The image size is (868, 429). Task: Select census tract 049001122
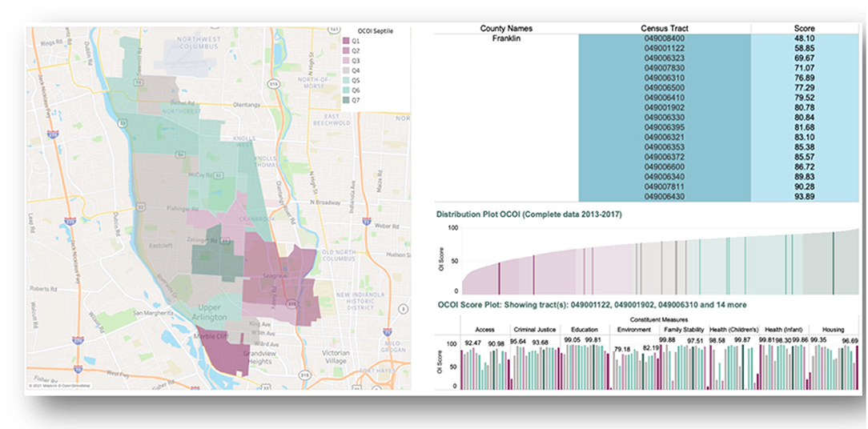[x=665, y=49]
